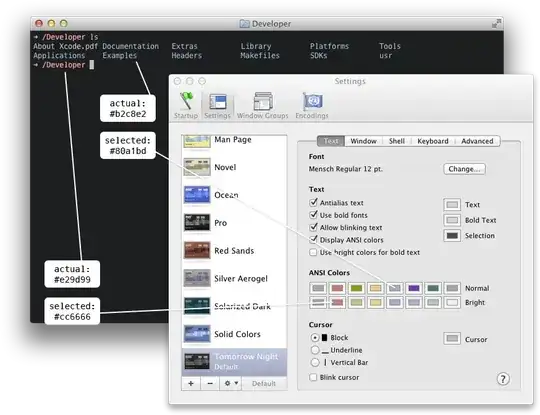540x415 pixels.
Task: Switch to the Text tab
Action: (x=331, y=141)
